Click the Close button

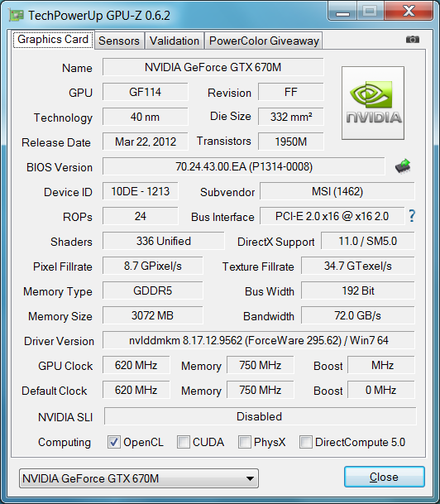coord(385,477)
